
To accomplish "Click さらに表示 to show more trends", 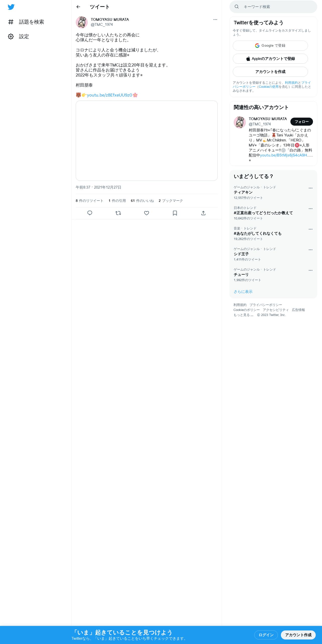I will [243, 292].
